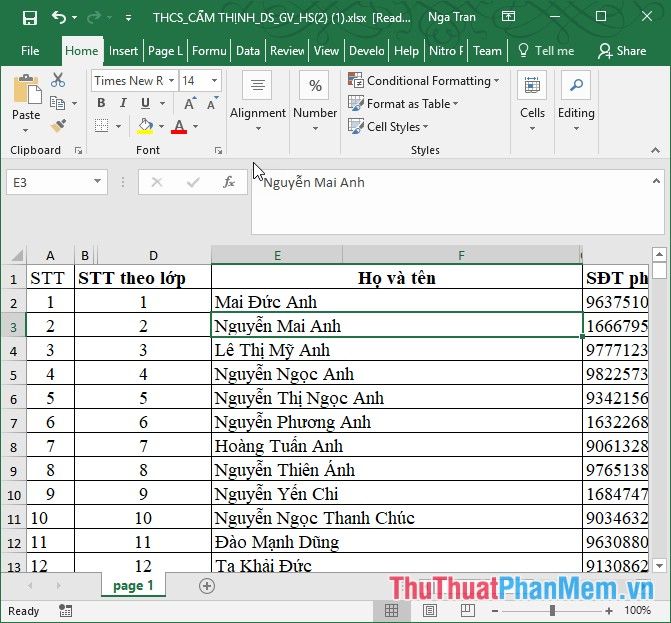
Task: Add a new sheet
Action: tap(207, 586)
